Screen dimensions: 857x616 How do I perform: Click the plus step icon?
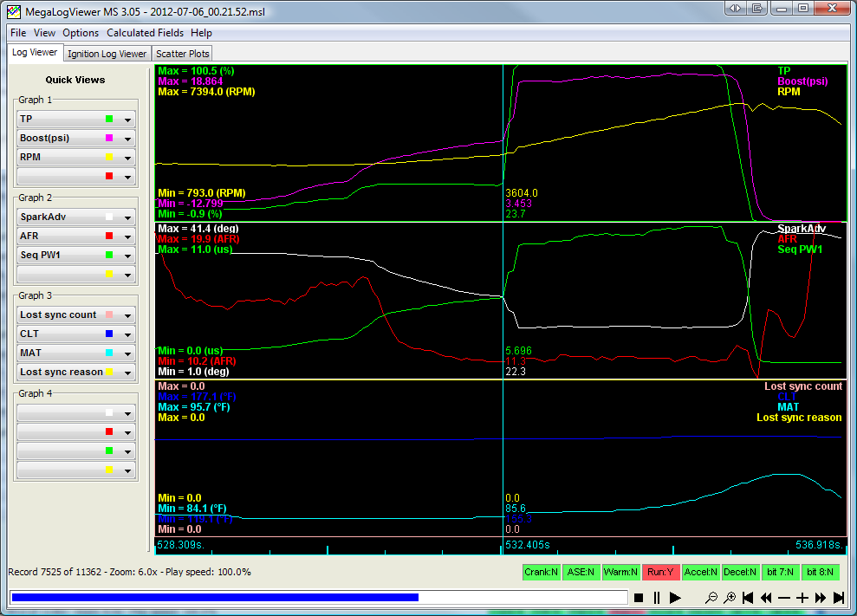(x=802, y=598)
